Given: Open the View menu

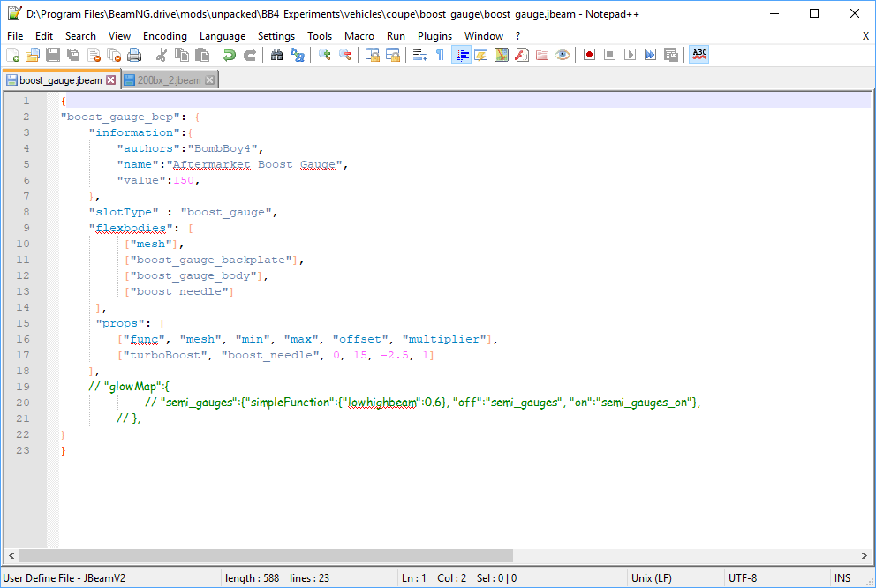Looking at the screenshot, I should (x=119, y=35).
